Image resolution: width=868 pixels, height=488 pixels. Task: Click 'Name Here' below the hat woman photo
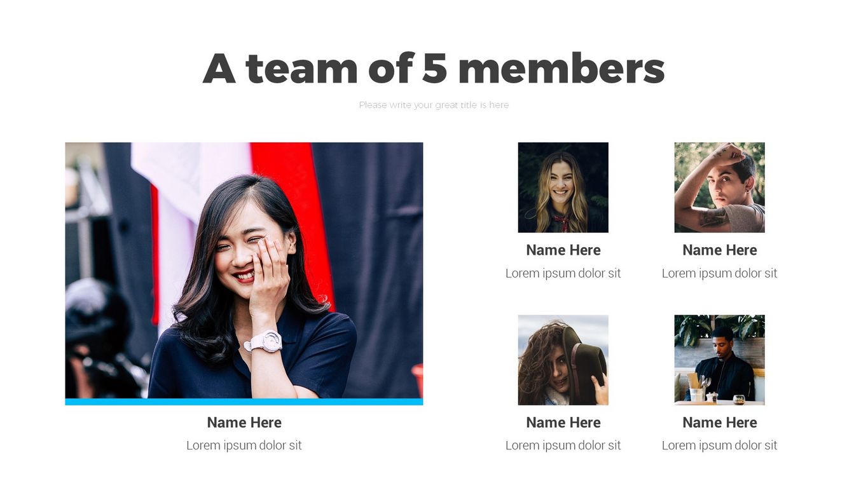tap(563, 423)
